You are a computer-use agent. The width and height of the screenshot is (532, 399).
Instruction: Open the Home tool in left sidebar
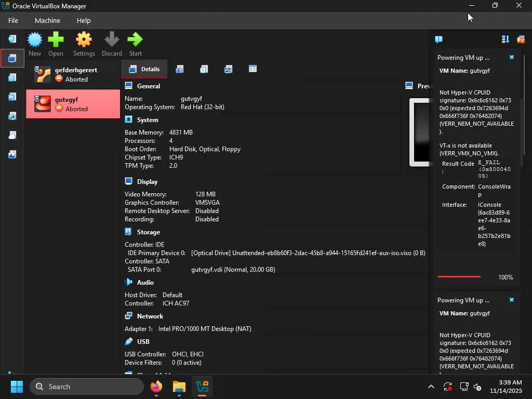tap(12, 38)
